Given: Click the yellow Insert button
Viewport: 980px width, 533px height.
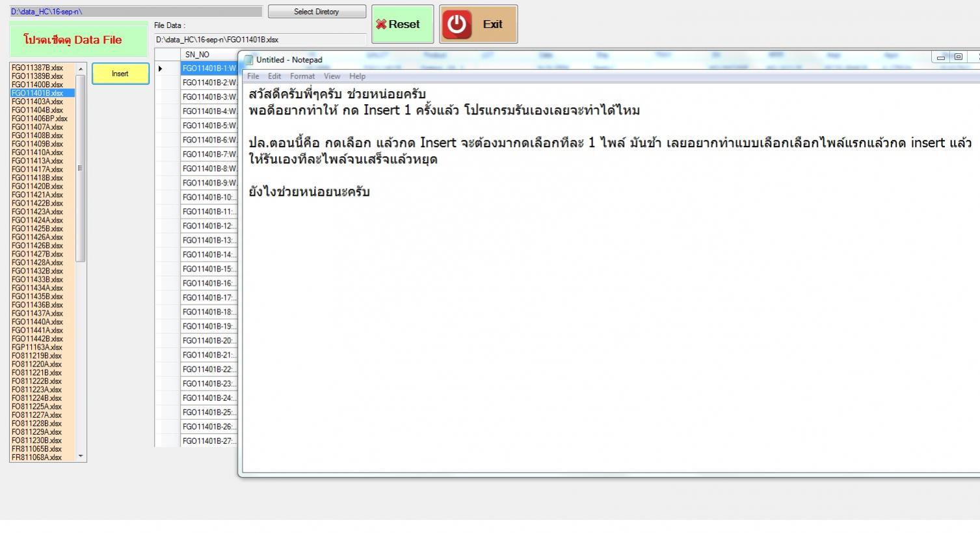Looking at the screenshot, I should (x=120, y=74).
